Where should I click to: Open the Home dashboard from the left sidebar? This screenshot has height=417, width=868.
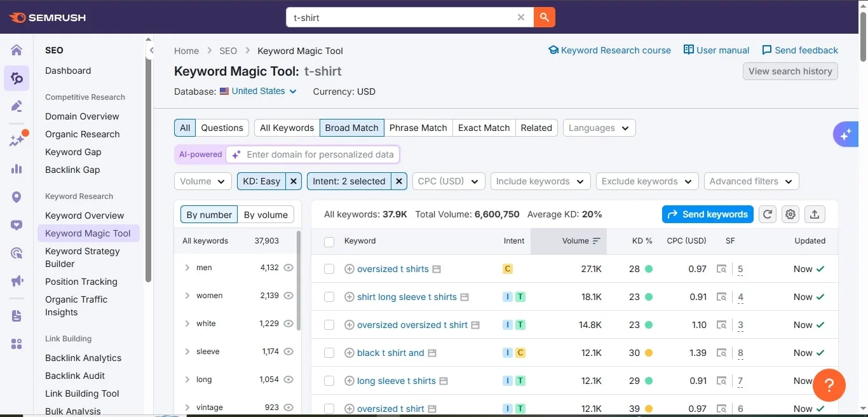point(16,50)
